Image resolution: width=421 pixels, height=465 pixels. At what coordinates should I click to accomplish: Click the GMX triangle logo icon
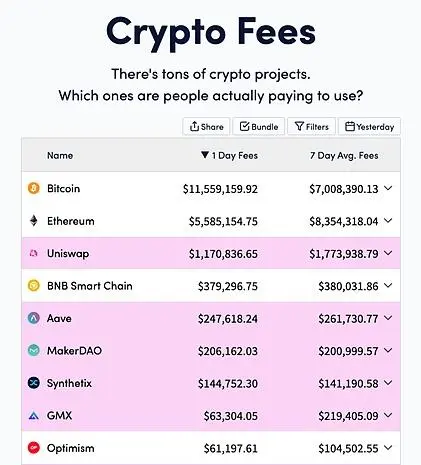(x=34, y=416)
